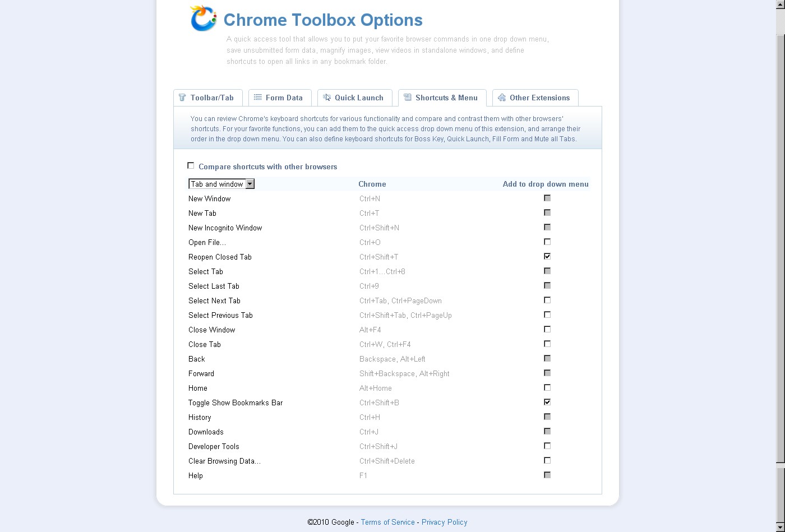785x532 pixels.
Task: Click the cursor icon on Quick Launch tab
Action: [327, 97]
